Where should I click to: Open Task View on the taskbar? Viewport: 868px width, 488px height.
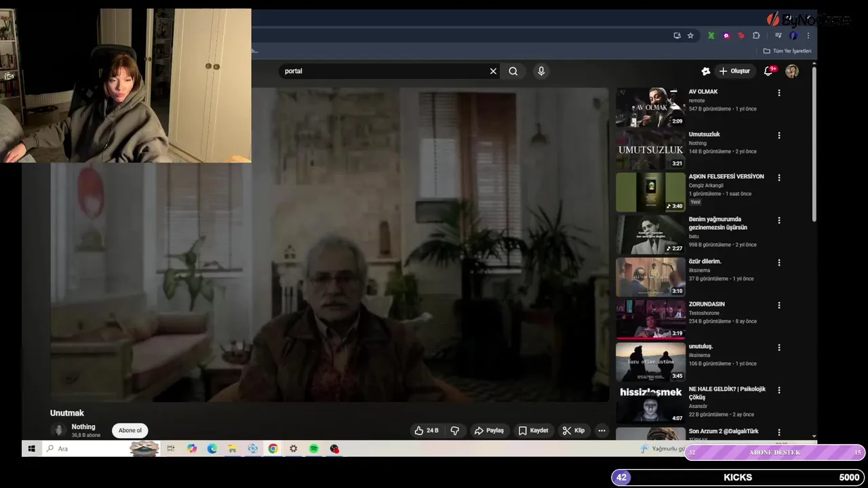(x=171, y=449)
